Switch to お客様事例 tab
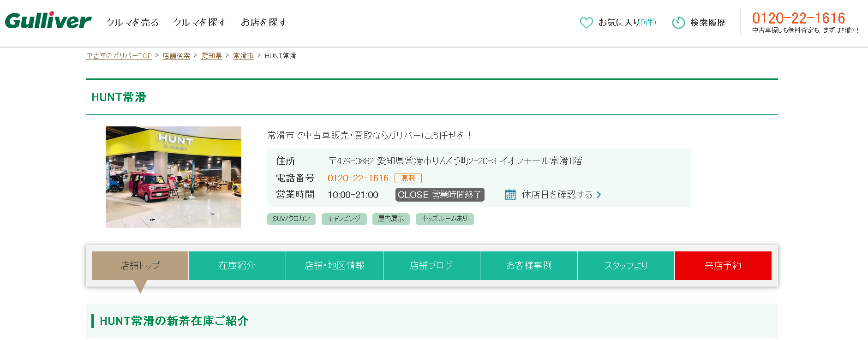The image size is (868, 340). (x=529, y=266)
